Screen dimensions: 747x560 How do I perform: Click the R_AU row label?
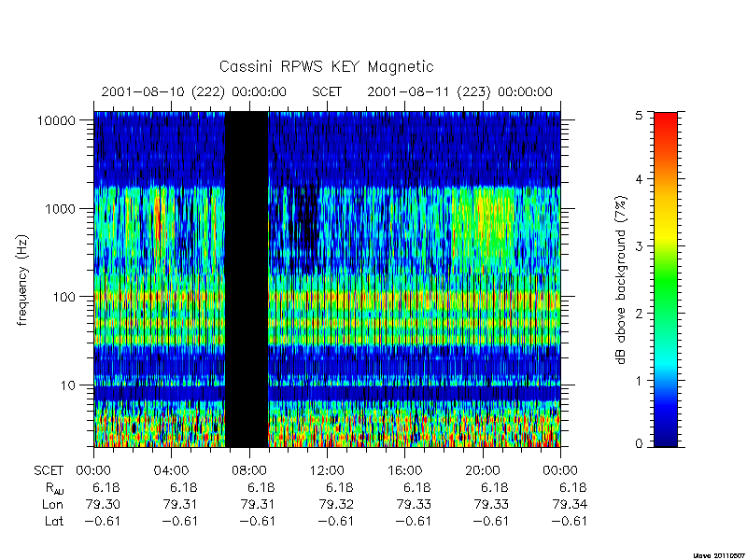[55, 488]
